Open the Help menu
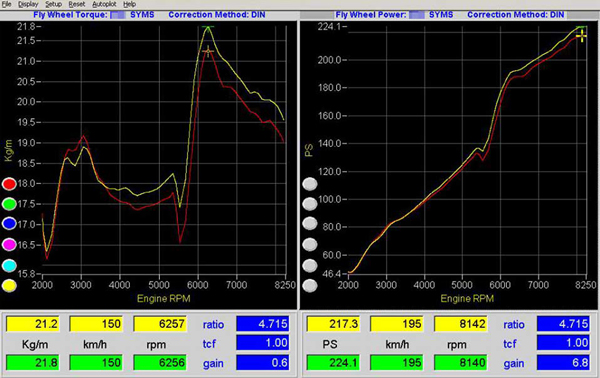The height and width of the screenshot is (378, 600). [129, 4]
